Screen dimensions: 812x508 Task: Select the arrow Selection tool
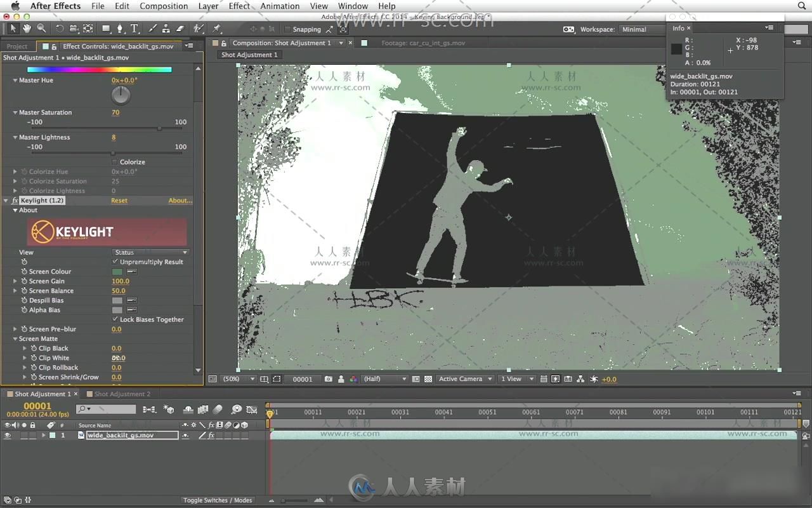click(13, 29)
